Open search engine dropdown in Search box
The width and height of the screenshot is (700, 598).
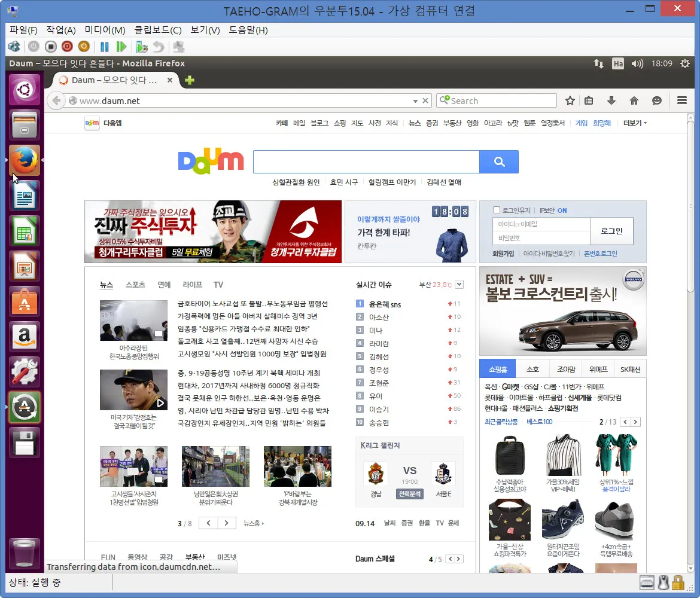[444, 100]
